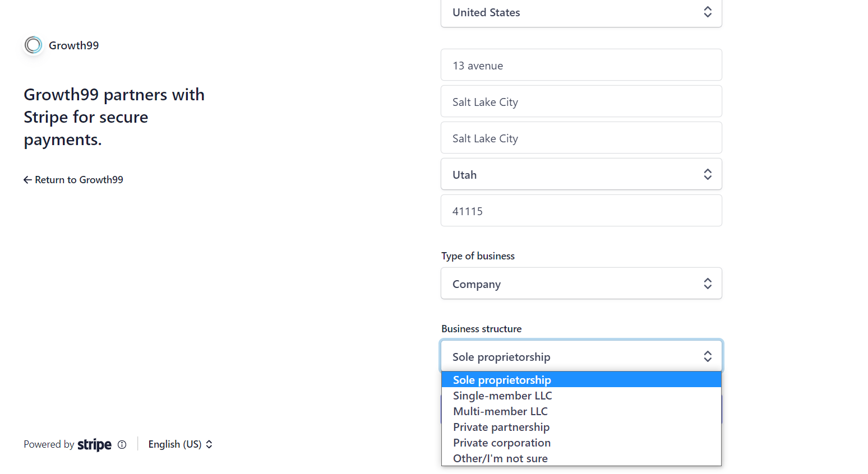
Task: Click the second Salt Lake City field
Action: tap(581, 138)
